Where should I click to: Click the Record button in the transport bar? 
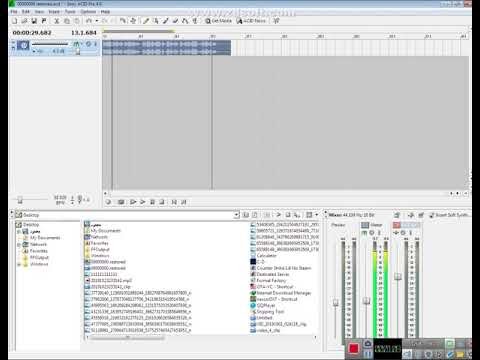click(x=108, y=202)
